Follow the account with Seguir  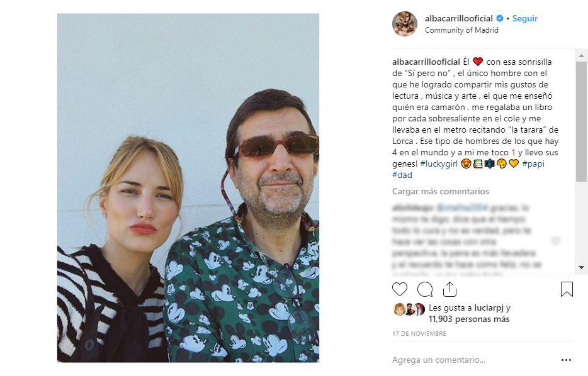tap(524, 19)
